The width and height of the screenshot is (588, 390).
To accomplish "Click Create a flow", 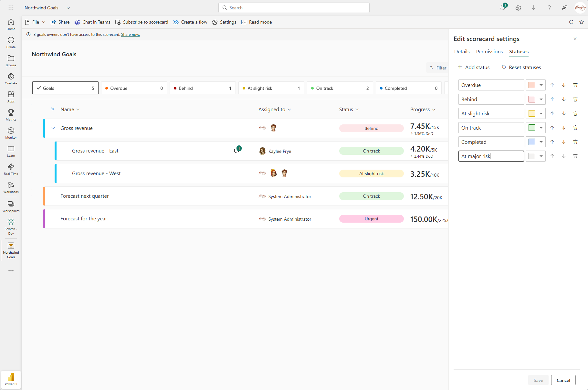I will tap(190, 22).
